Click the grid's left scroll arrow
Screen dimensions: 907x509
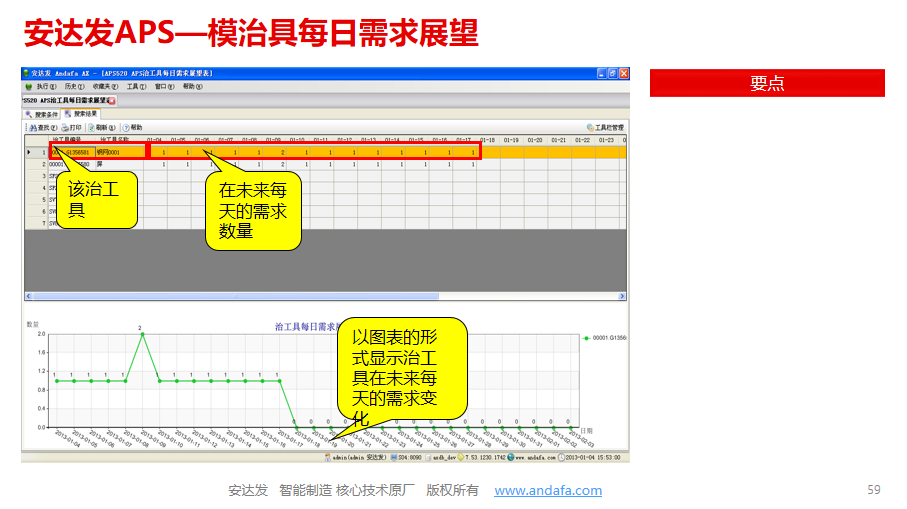(28, 296)
